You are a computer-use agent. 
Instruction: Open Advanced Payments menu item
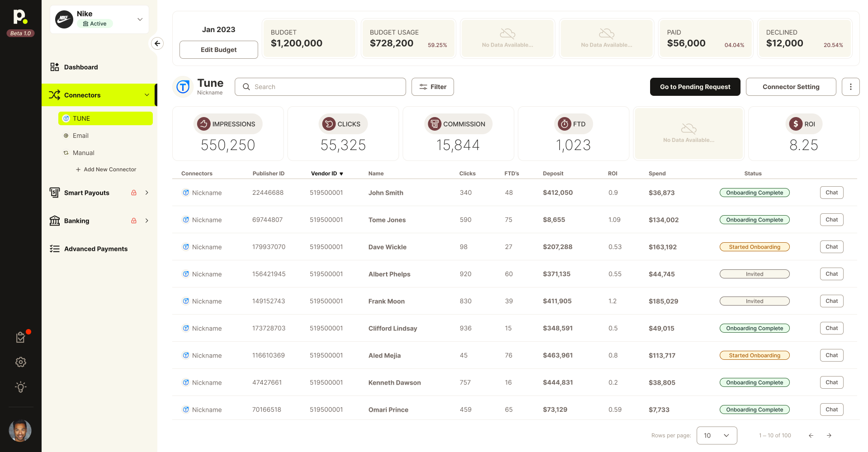tap(95, 249)
